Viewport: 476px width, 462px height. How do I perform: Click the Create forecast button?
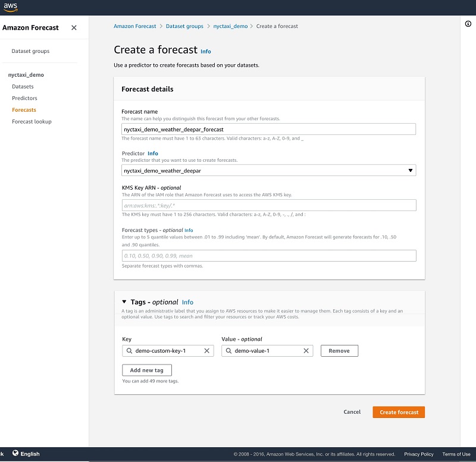click(399, 412)
